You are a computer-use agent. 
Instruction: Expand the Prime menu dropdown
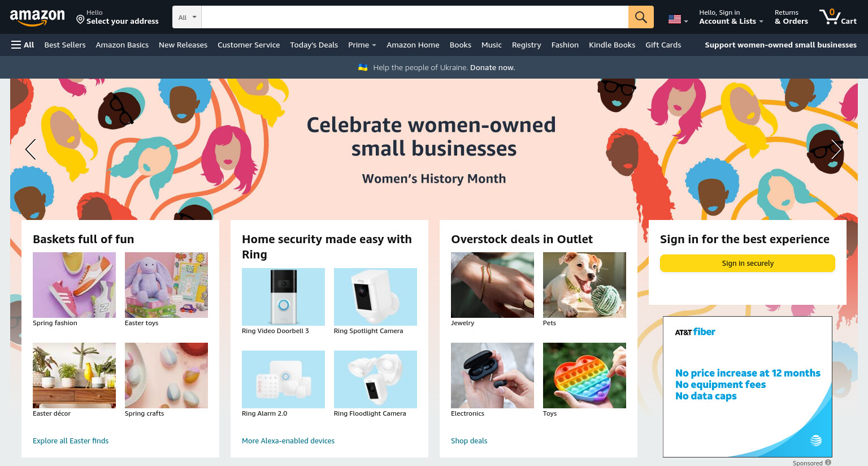(x=362, y=45)
